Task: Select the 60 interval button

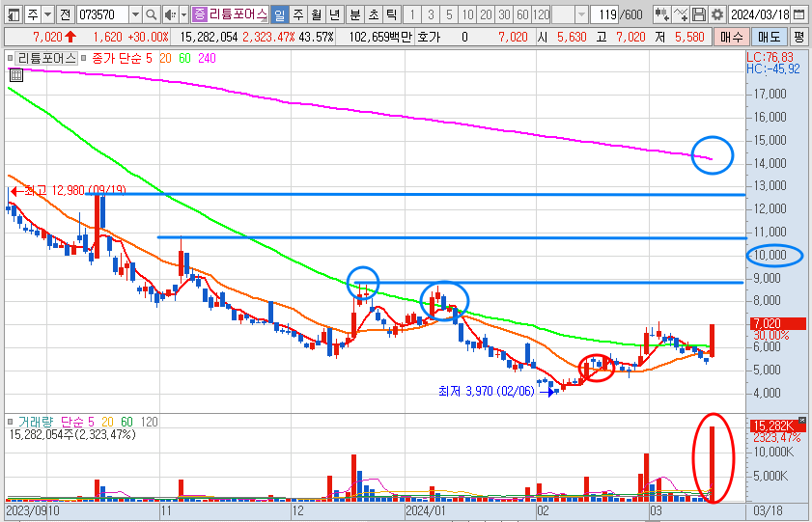Action: pos(522,14)
